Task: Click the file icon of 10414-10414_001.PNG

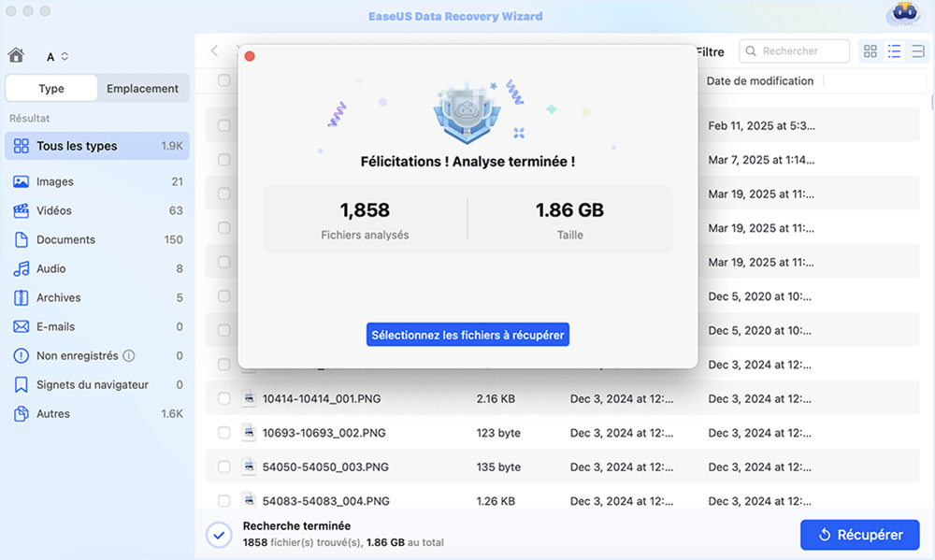Action: pyautogui.click(x=250, y=398)
